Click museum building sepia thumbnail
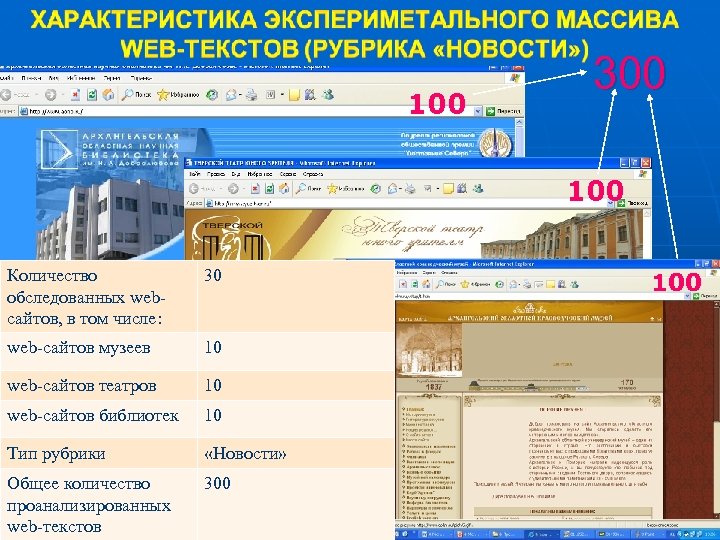Image resolution: width=720 pixels, height=540 pixels. [x=429, y=349]
